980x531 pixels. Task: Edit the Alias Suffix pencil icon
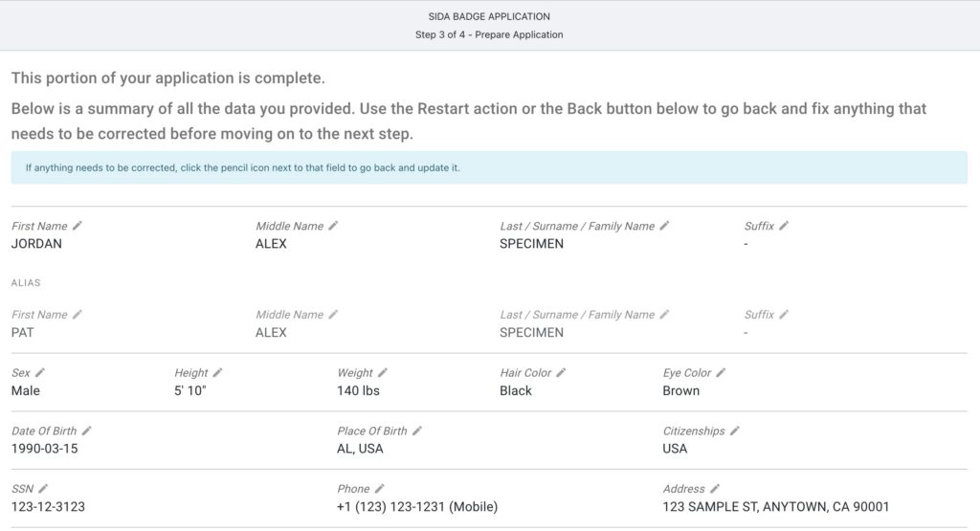tap(784, 314)
